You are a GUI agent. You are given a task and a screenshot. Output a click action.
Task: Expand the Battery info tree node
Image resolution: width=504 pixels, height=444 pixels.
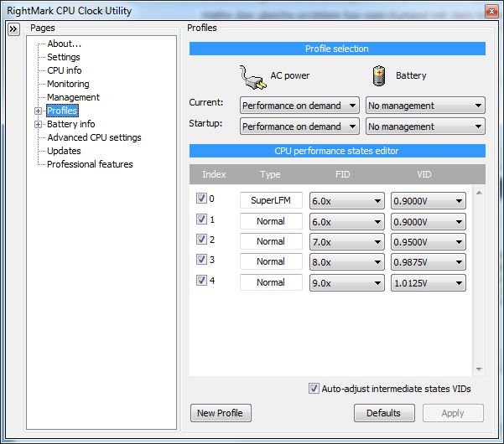tap(38, 124)
